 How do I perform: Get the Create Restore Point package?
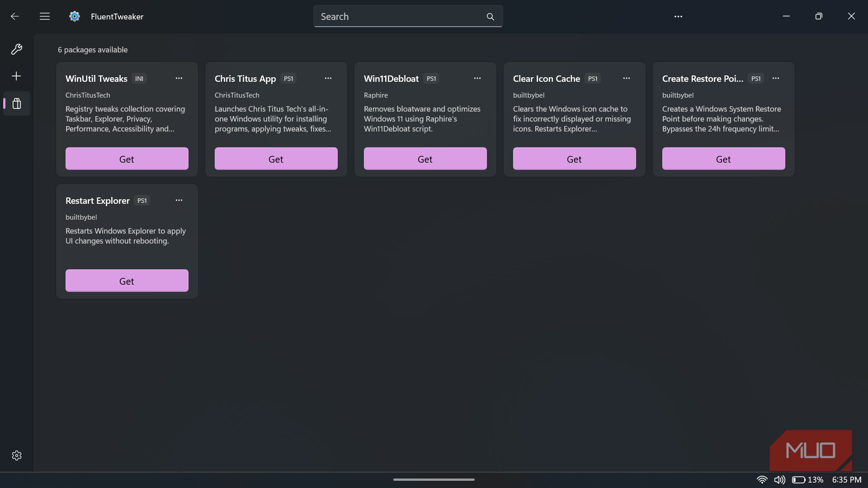click(x=724, y=159)
